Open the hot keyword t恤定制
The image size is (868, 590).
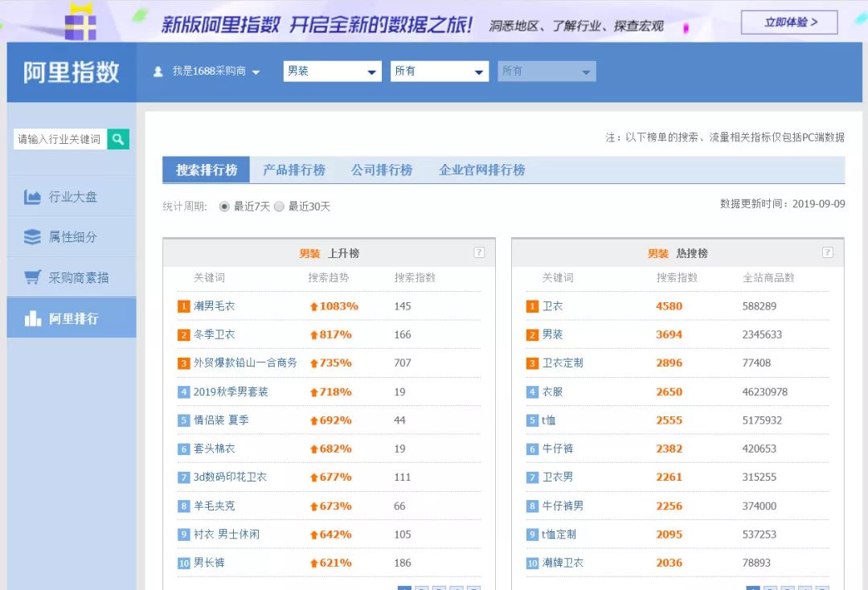(x=559, y=534)
